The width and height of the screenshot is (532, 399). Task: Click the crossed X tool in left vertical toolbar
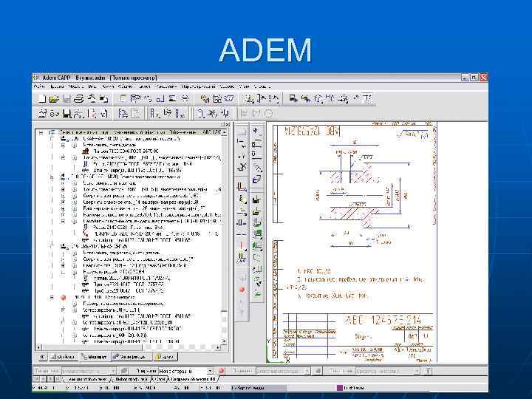coord(242,167)
